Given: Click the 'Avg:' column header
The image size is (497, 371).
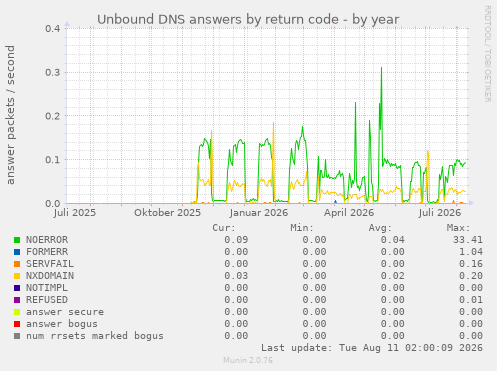Looking at the screenshot, I should [x=380, y=228].
